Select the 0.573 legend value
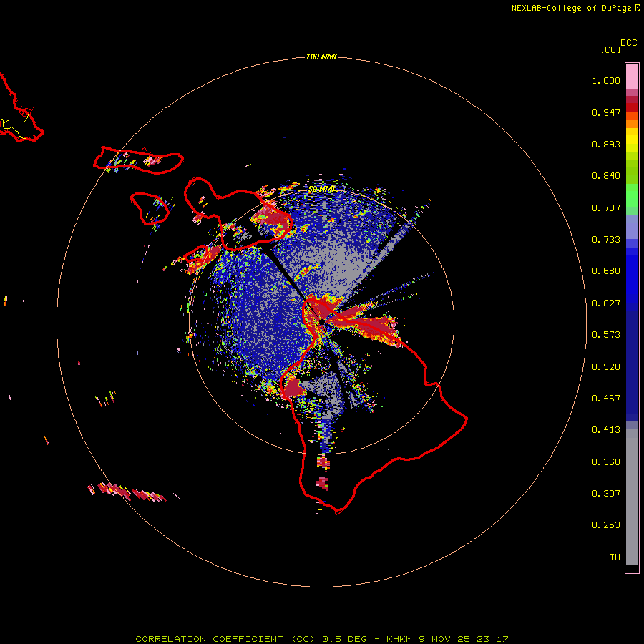Viewport: 644px width, 644px height. click(x=606, y=335)
